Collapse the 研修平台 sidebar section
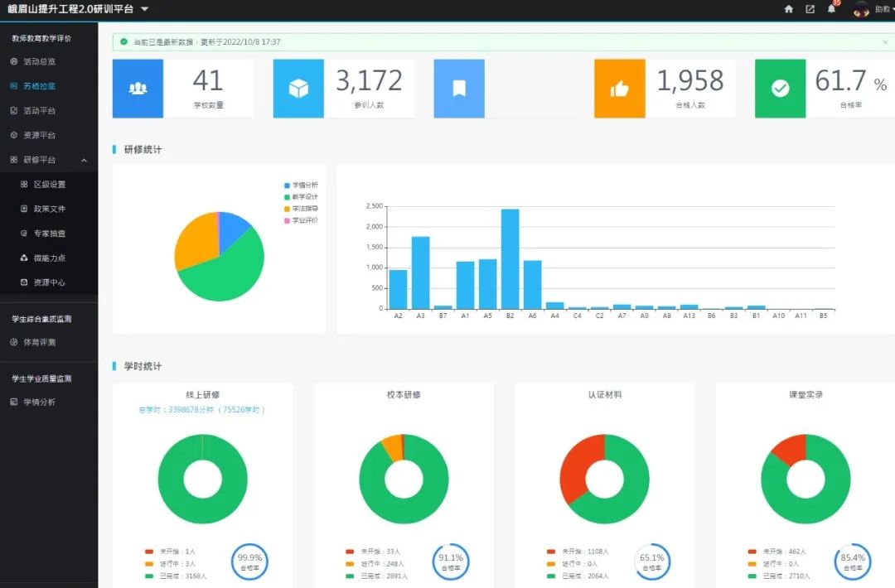The image size is (895, 588). (x=84, y=160)
